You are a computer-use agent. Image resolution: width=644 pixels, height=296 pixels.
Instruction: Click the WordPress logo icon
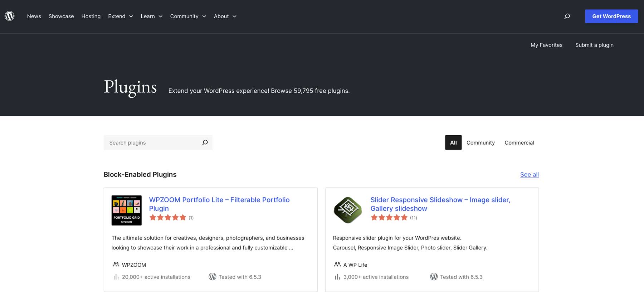click(x=10, y=16)
